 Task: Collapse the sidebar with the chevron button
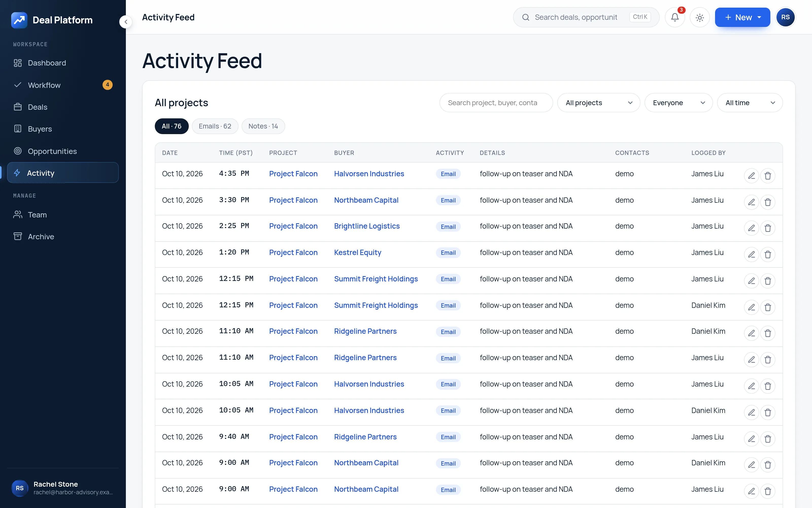point(126,22)
